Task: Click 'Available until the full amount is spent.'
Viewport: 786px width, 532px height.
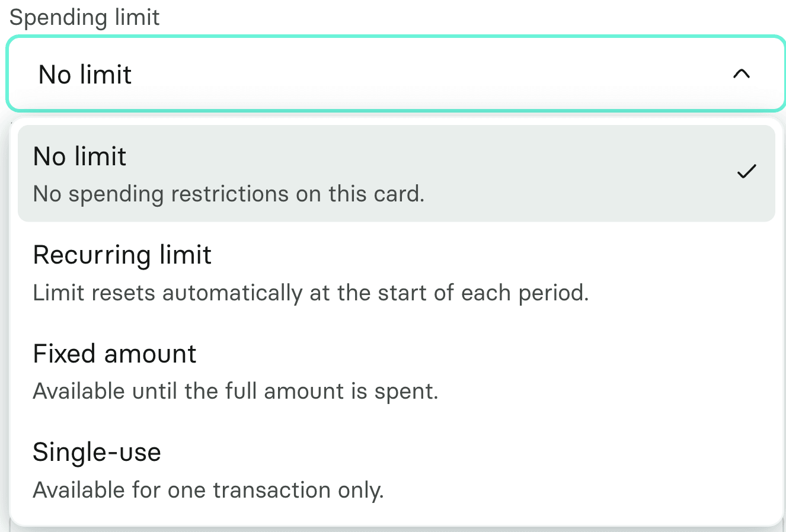Action: click(235, 392)
